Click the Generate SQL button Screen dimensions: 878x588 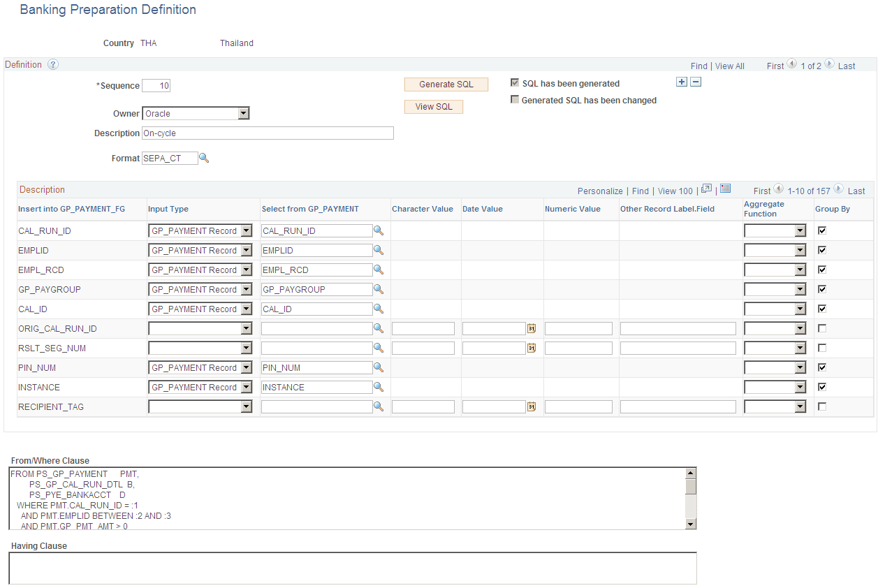(x=446, y=84)
